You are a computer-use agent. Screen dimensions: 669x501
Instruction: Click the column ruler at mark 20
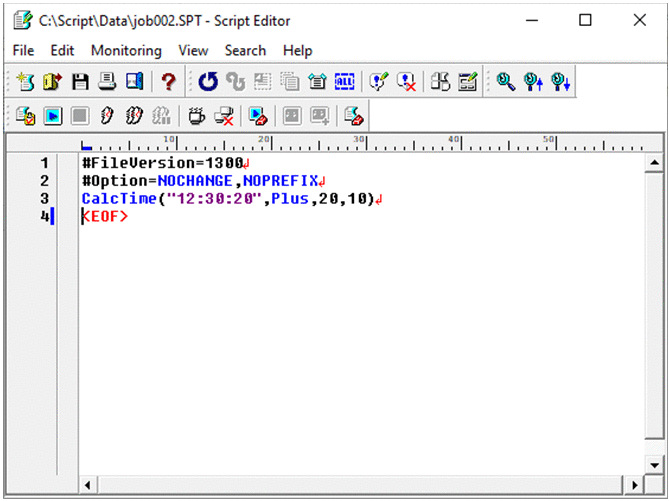pos(264,139)
